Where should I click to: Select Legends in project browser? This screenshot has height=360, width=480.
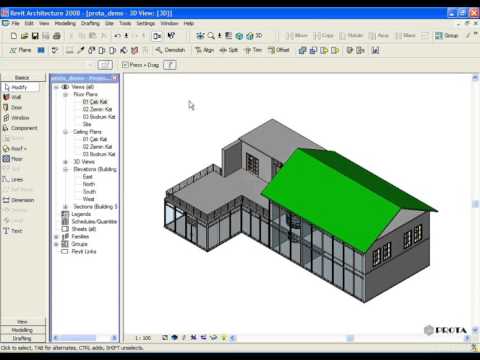coord(81,214)
